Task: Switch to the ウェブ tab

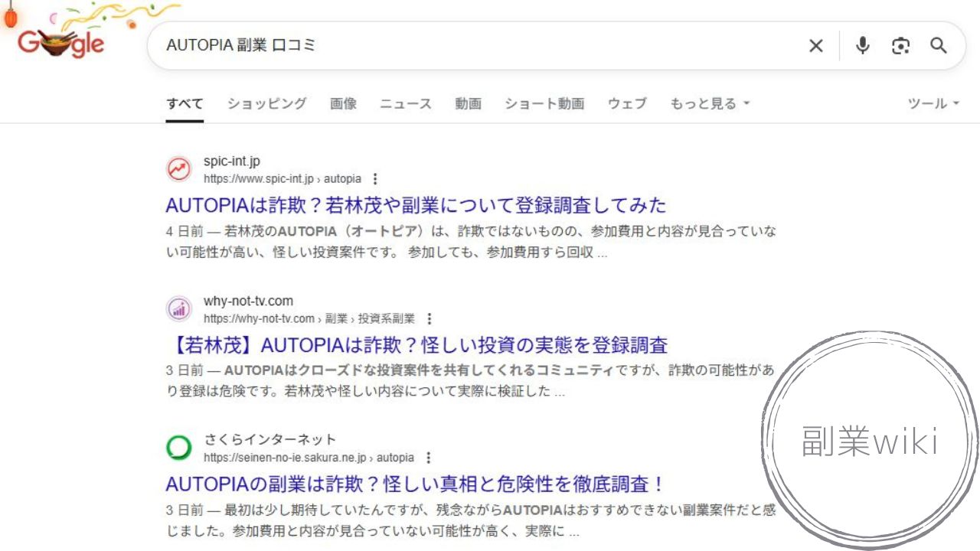Action: click(x=627, y=103)
